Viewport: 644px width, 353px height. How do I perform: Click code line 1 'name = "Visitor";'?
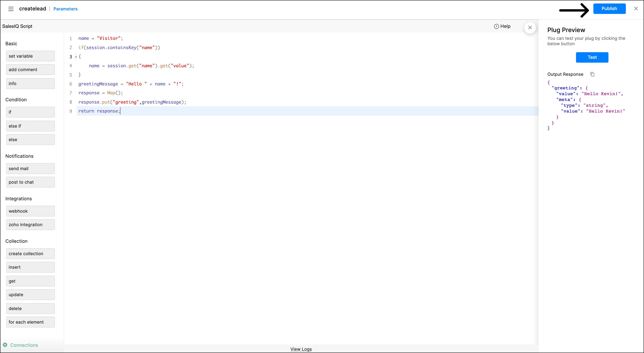pos(100,38)
